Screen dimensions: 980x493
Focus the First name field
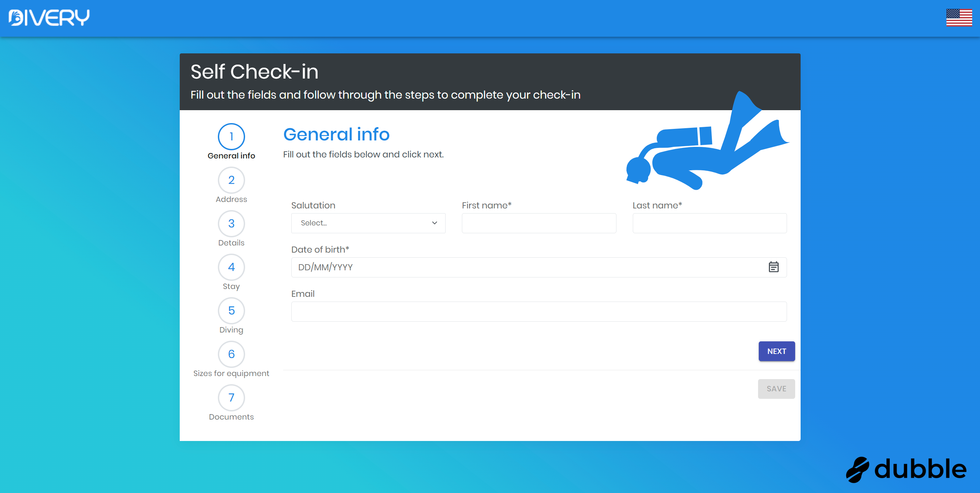tap(539, 223)
